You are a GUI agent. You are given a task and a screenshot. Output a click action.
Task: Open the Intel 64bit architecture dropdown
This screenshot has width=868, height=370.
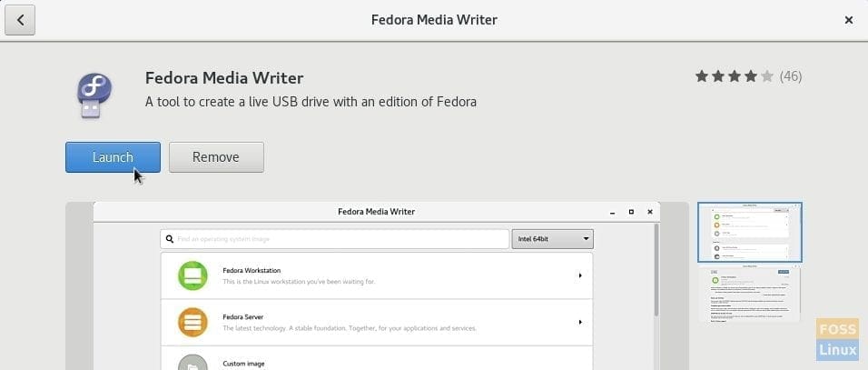click(552, 239)
